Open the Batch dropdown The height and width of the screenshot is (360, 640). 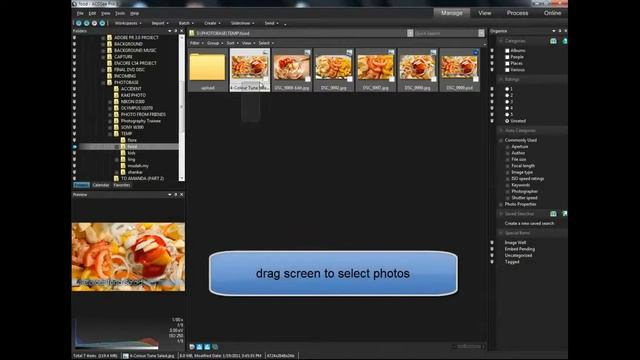186,23
